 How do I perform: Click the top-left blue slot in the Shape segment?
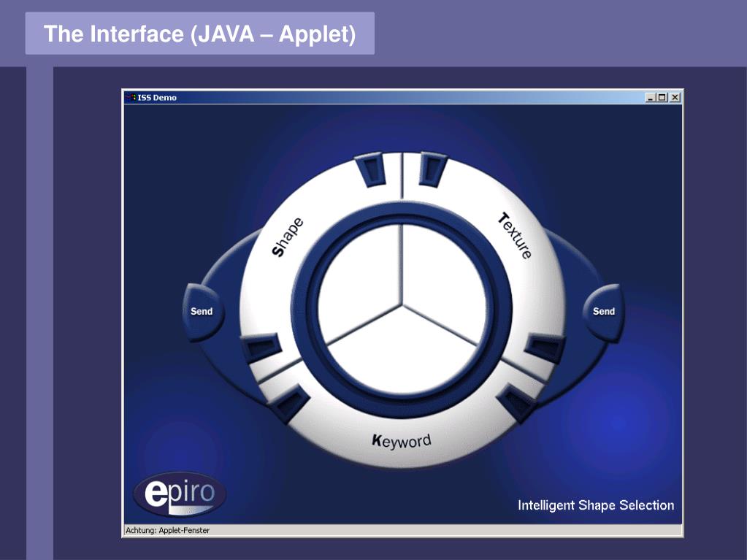369,169
